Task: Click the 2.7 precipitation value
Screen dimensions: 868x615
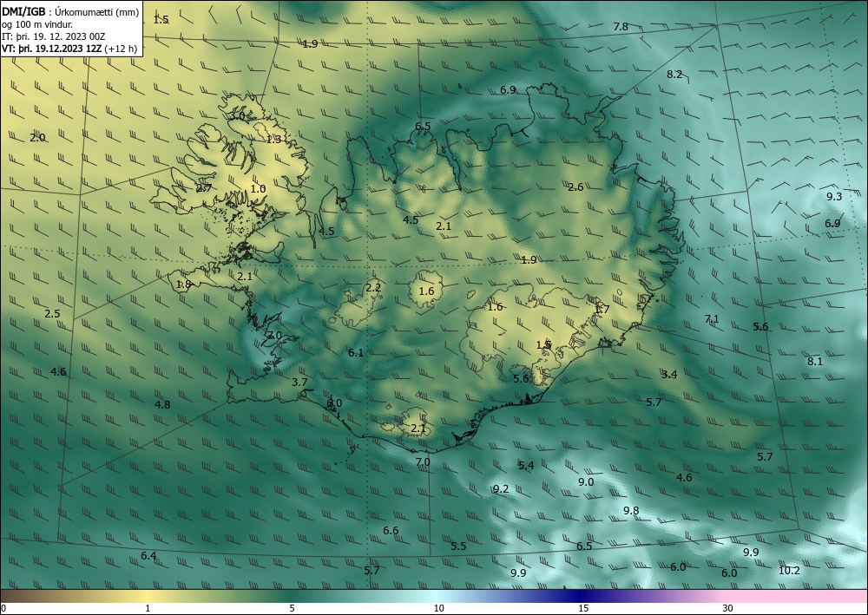Action: [204, 188]
